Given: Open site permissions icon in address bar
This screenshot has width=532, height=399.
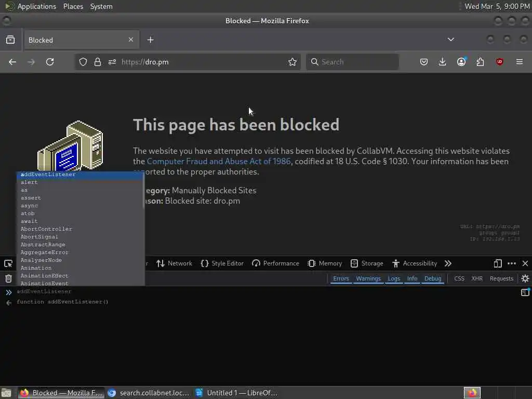Looking at the screenshot, I should point(112,62).
